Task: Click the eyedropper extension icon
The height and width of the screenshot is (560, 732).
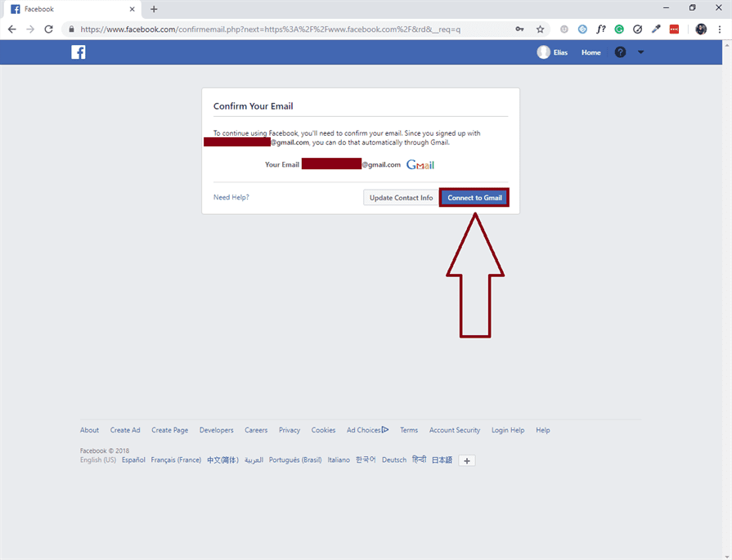Action: pos(654,29)
